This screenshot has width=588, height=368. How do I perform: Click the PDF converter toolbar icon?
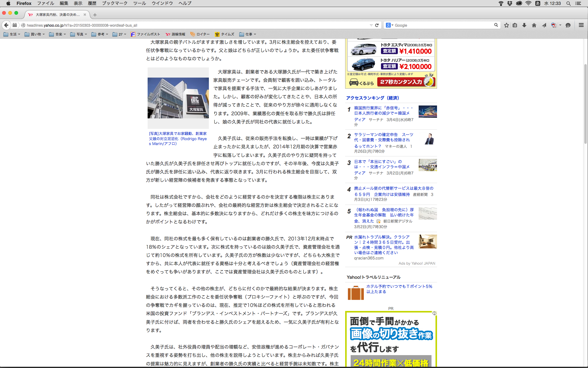coord(554,25)
